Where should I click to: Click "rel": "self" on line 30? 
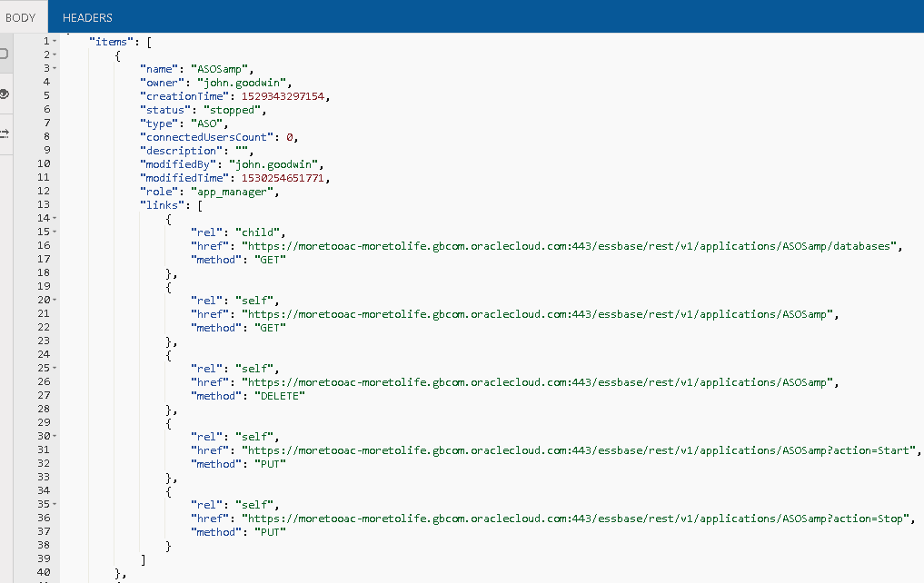(233, 437)
